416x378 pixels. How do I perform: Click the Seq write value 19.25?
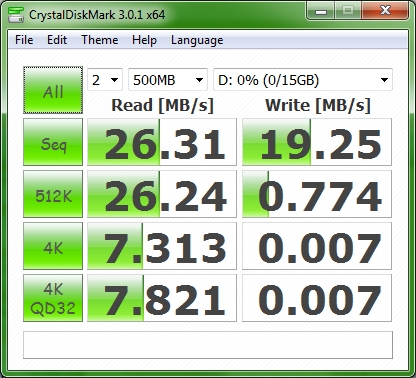[317, 142]
